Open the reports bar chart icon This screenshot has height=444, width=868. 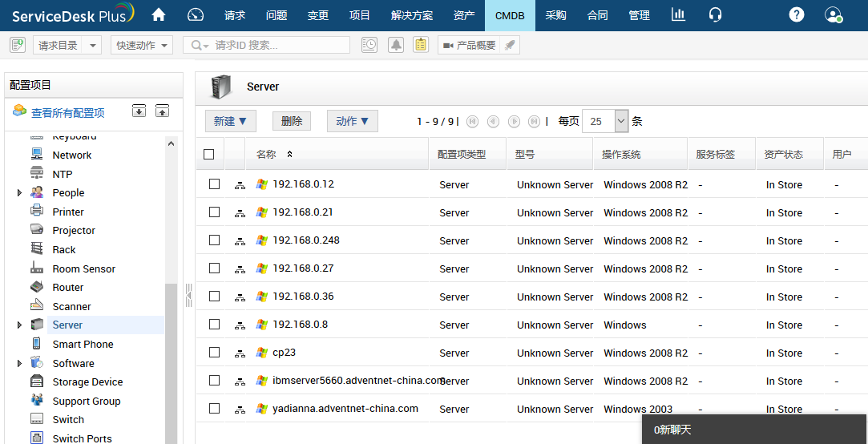[678, 15]
